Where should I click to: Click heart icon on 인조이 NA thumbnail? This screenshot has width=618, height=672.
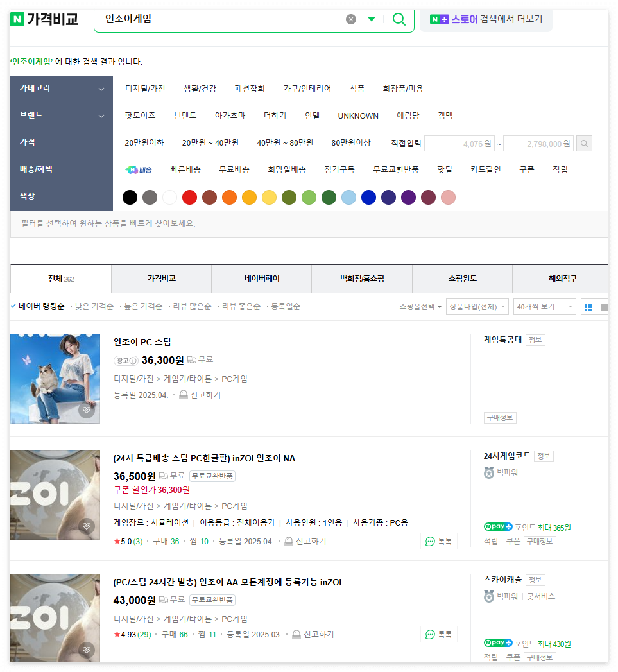(87, 526)
